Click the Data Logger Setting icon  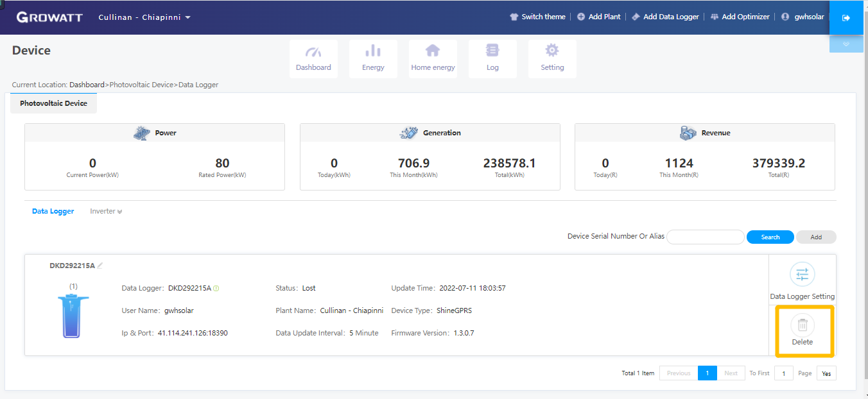point(802,275)
